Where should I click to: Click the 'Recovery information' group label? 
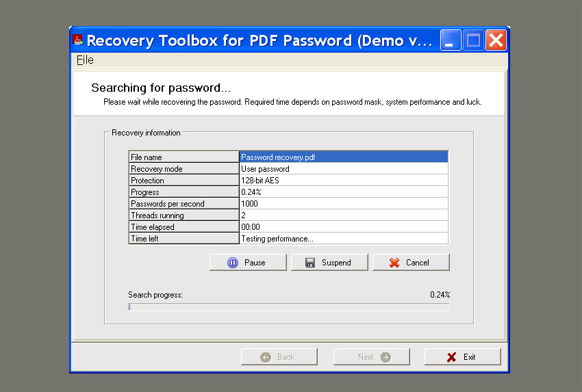(x=146, y=133)
